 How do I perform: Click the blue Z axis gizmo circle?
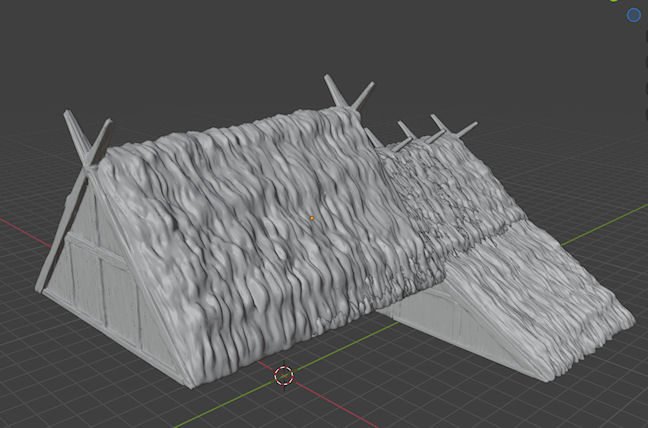[x=634, y=15]
